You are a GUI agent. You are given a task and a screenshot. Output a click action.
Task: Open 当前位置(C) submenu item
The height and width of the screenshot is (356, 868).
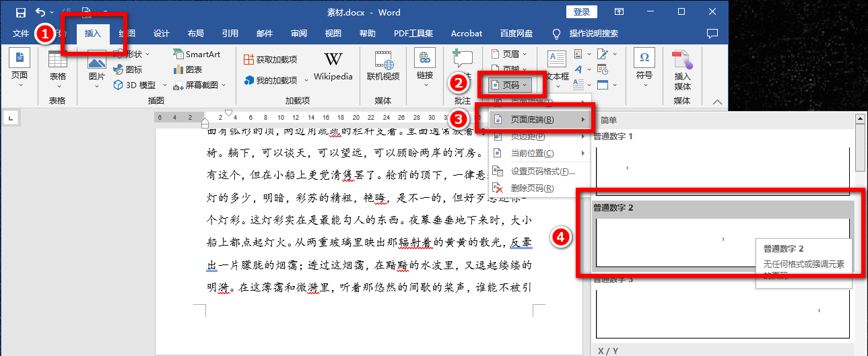click(x=540, y=153)
